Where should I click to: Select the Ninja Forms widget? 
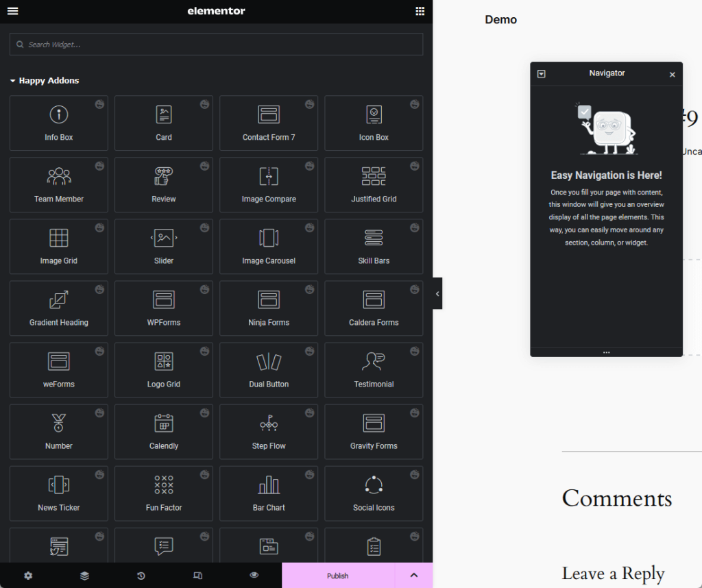(x=269, y=308)
